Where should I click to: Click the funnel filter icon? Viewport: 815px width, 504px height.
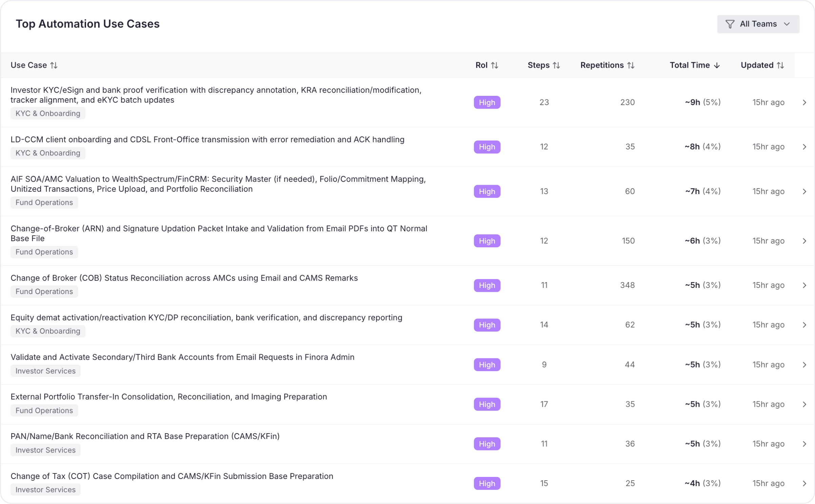click(730, 24)
